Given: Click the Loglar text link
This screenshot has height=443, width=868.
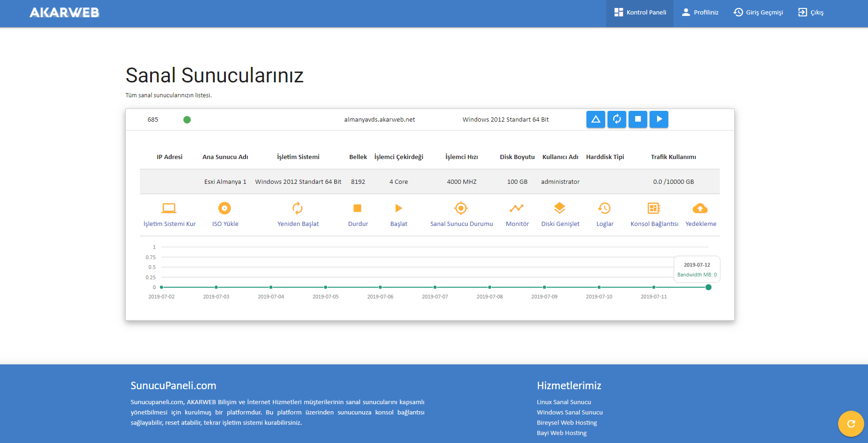Looking at the screenshot, I should [x=605, y=224].
